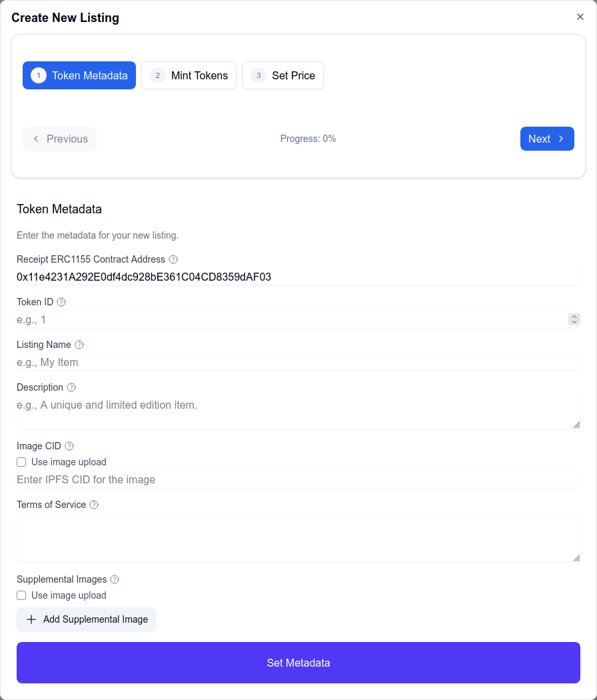Image resolution: width=597 pixels, height=700 pixels.
Task: Click the plus icon on Add Supplemental Image
Action: [x=31, y=619]
